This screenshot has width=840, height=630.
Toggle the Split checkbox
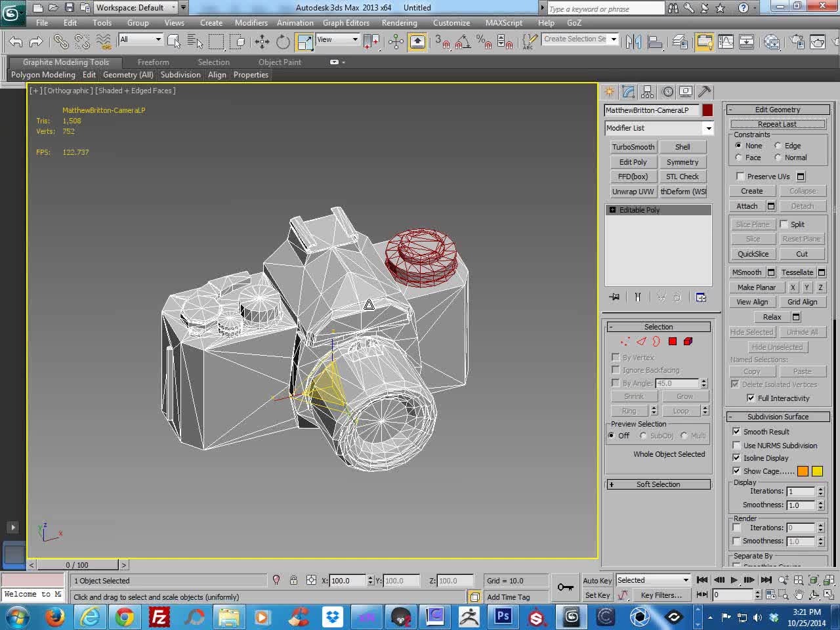784,224
